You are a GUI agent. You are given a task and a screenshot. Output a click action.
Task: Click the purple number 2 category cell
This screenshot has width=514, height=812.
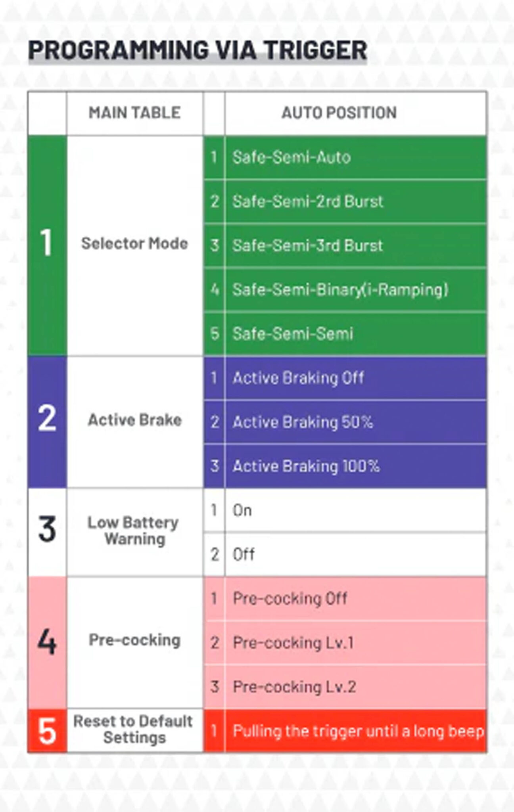[x=47, y=419]
